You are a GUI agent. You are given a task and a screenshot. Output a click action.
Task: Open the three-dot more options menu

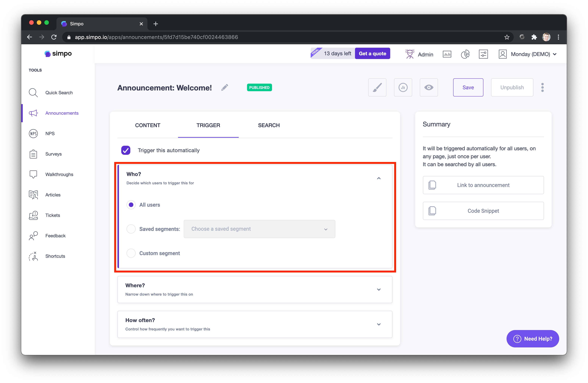pyautogui.click(x=542, y=87)
